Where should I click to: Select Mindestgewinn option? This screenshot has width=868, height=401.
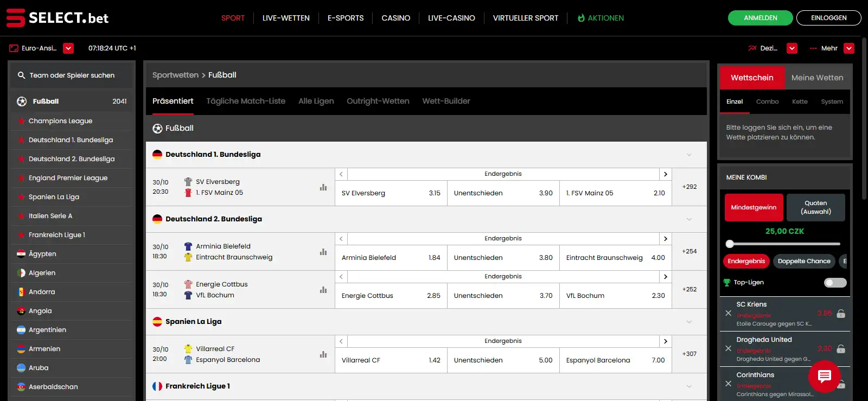[754, 207]
